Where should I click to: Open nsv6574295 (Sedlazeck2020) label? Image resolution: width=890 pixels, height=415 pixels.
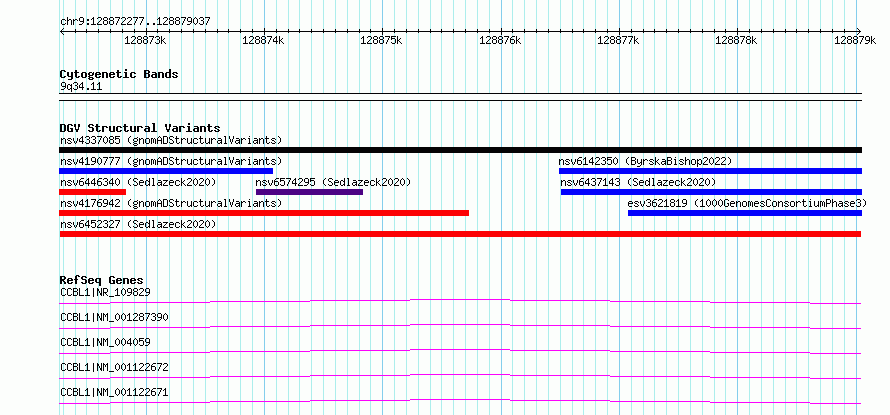(x=333, y=182)
